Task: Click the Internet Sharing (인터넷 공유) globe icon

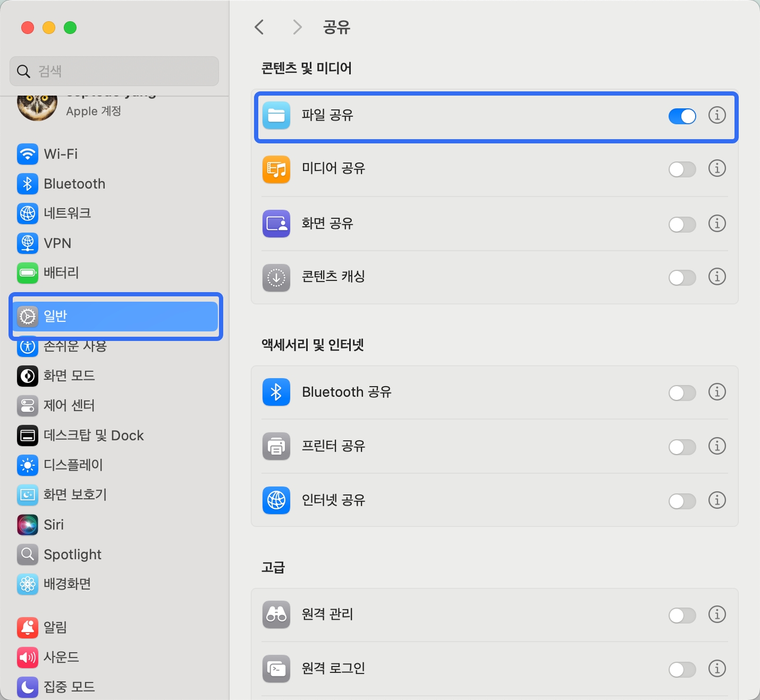Action: click(276, 500)
